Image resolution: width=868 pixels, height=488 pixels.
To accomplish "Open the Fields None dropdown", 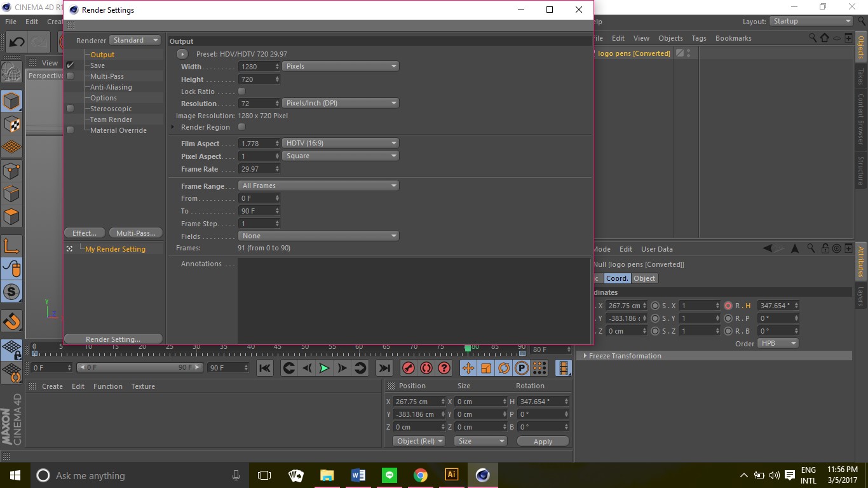I will point(318,236).
